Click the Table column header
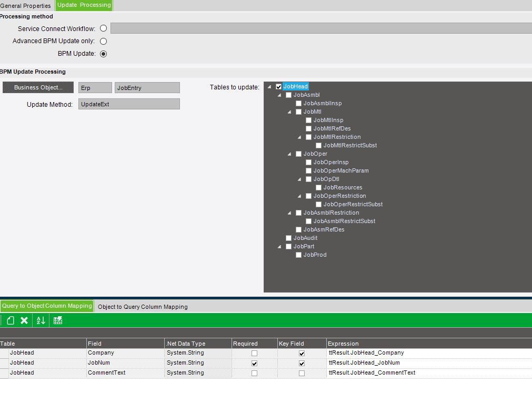Viewport: 532px width, 413px height. pos(43,344)
